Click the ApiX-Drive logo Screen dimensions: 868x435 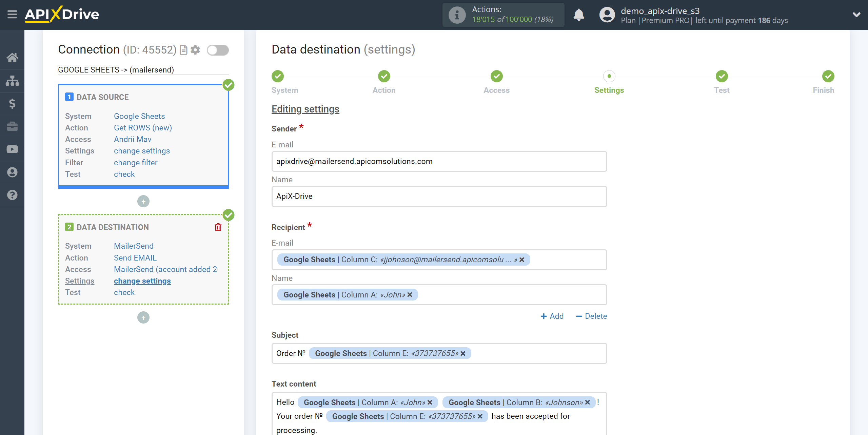[x=62, y=15]
